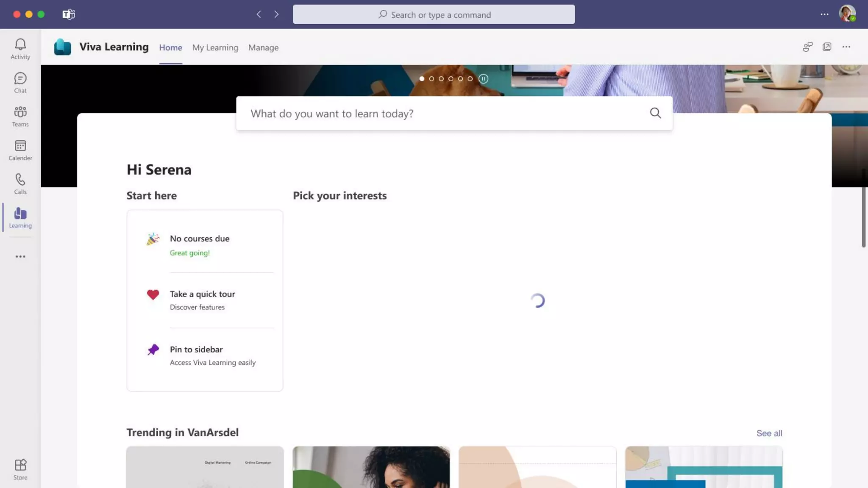
Task: Switch to the Manage tab
Action: point(263,48)
